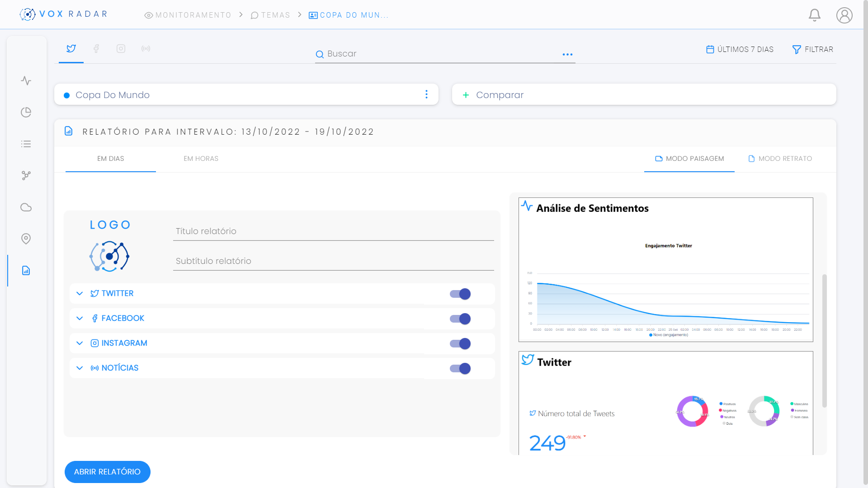Turn off the Notícias toggle
868x488 pixels.
pyautogui.click(x=460, y=368)
